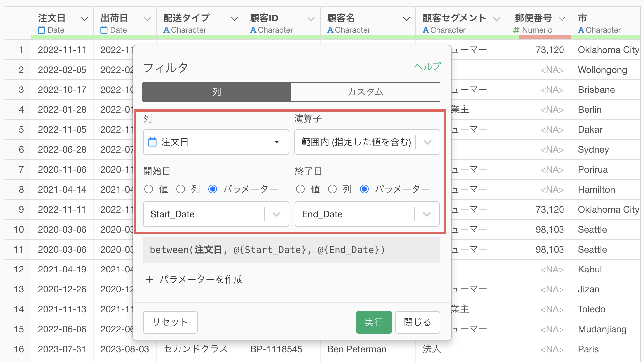This screenshot has width=644, height=362.
Task: Click the Porirua city cell
Action: point(605,170)
